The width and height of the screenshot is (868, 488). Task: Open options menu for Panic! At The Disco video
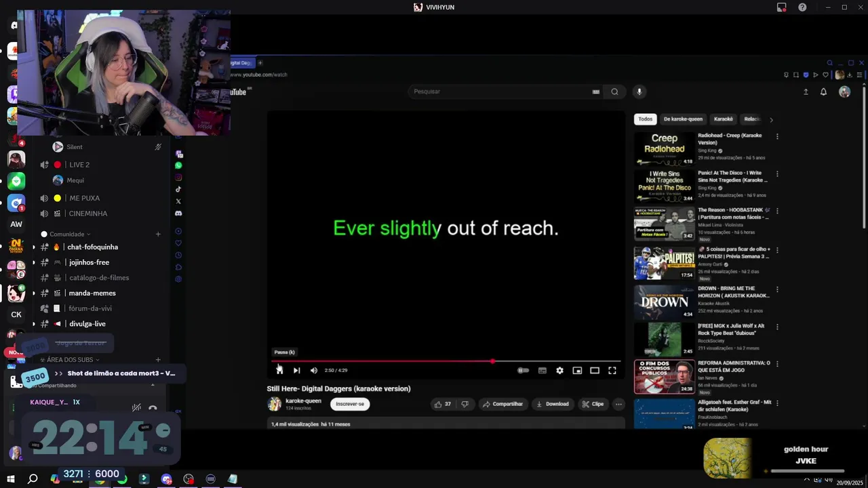(777, 174)
